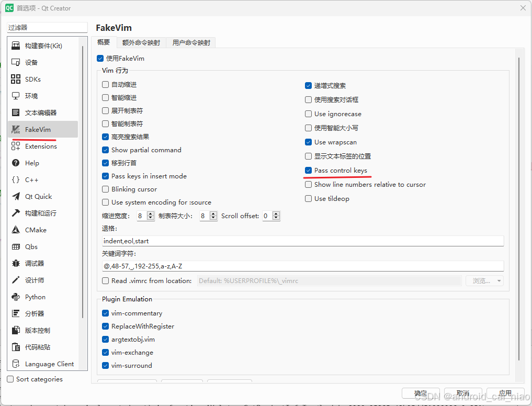
Task: Enable the Blinking cursor checkbox
Action: [x=106, y=189]
